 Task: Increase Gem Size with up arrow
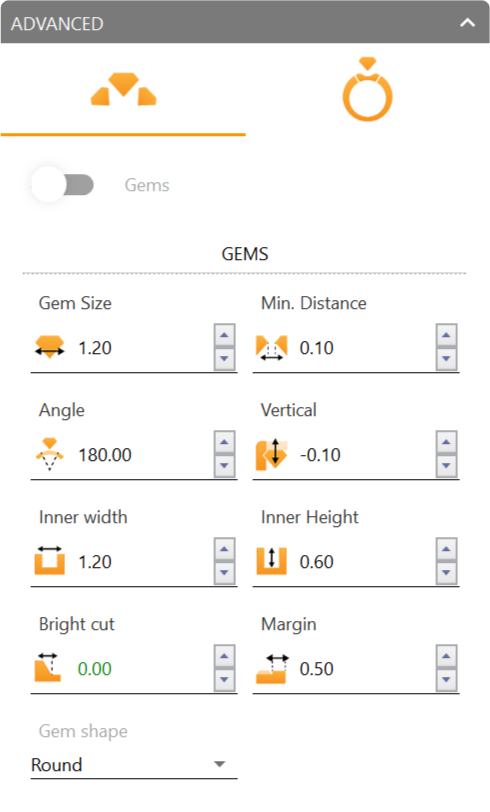224,336
